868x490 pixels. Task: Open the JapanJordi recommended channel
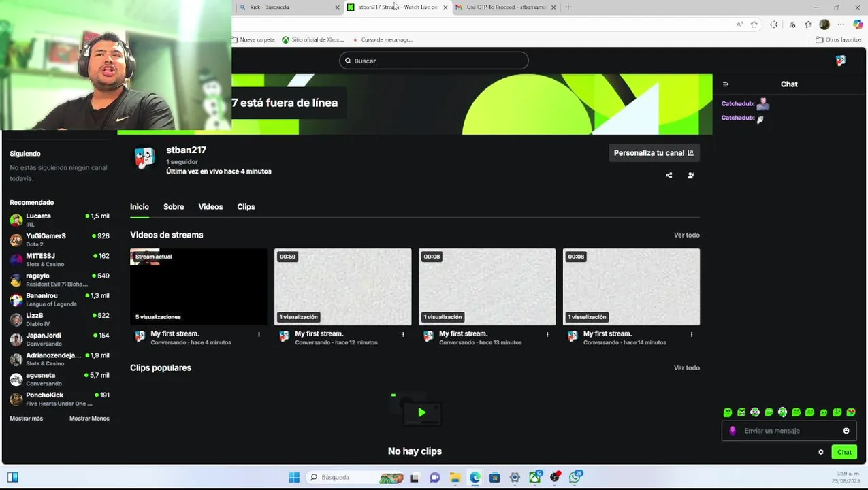pyautogui.click(x=59, y=339)
